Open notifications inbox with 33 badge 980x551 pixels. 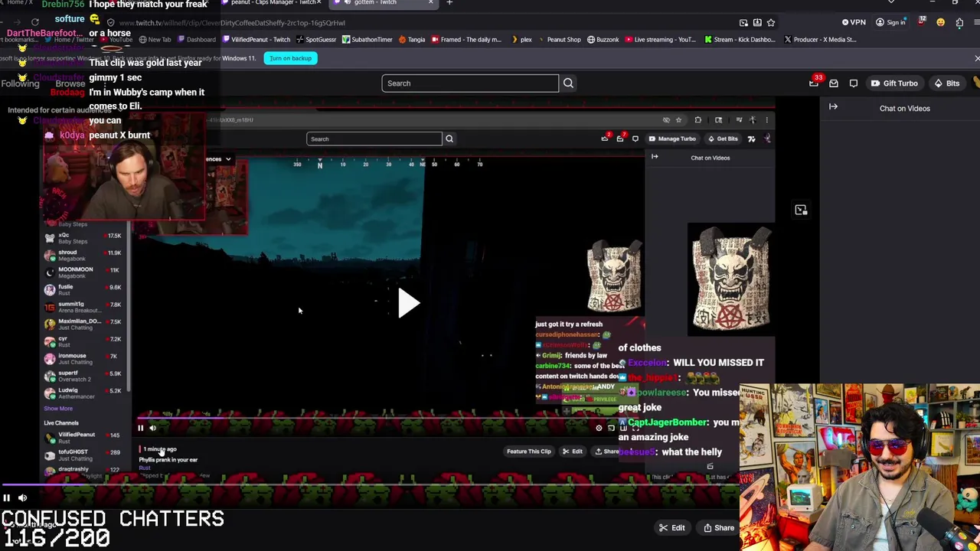pyautogui.click(x=814, y=83)
